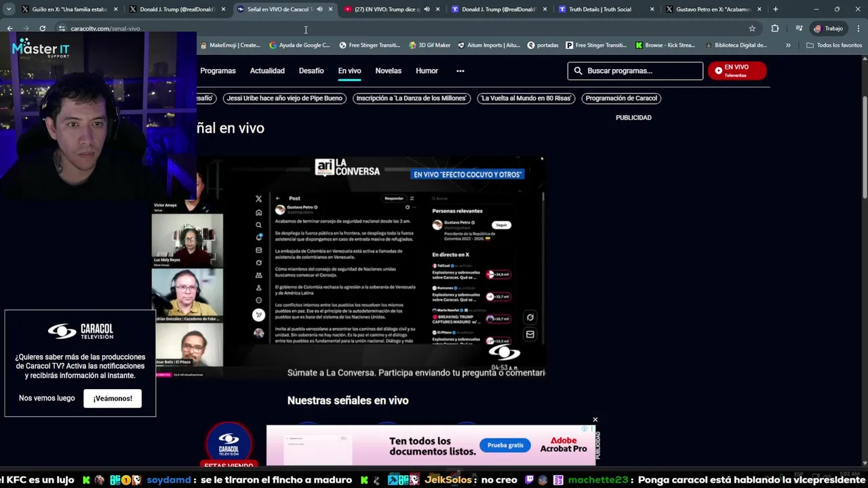Mute audio on the YouTube EN VIVO tab

(x=427, y=9)
